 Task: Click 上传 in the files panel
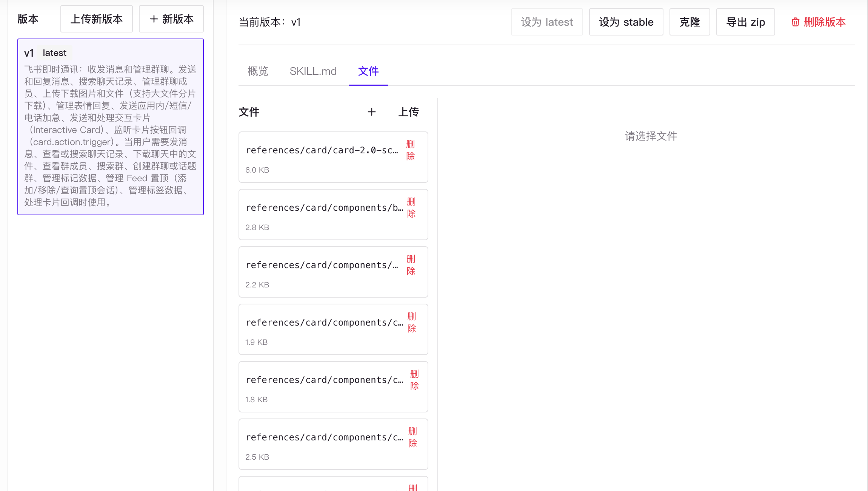pos(409,112)
